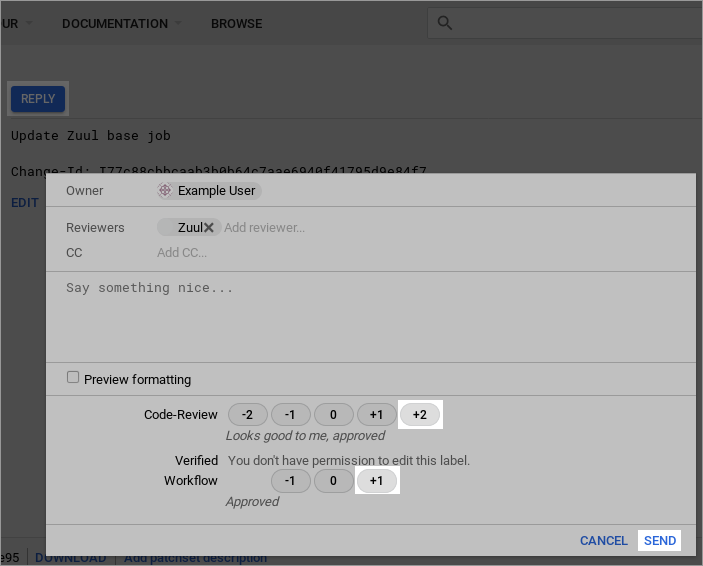
Task: Select Code-Review score +2
Action: (x=420, y=415)
